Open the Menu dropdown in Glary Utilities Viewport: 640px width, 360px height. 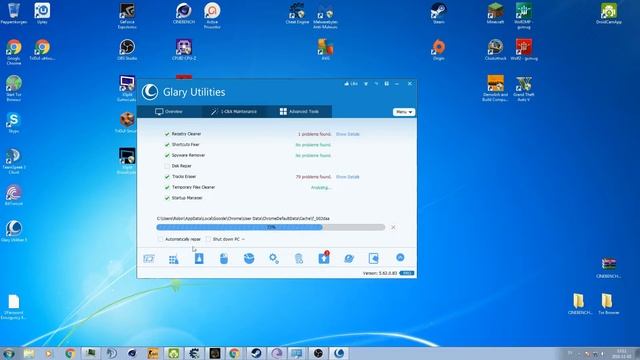[x=404, y=112]
